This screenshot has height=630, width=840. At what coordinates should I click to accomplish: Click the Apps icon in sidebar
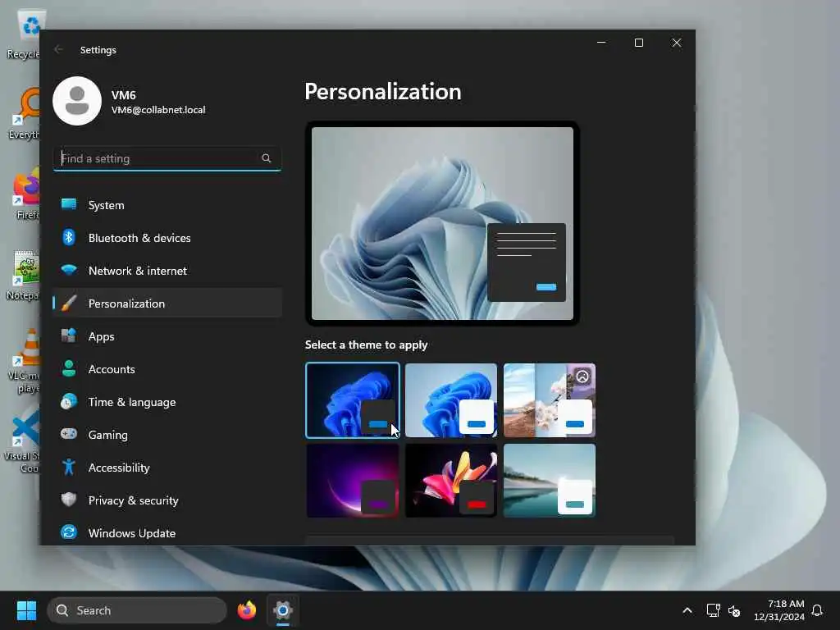point(69,336)
